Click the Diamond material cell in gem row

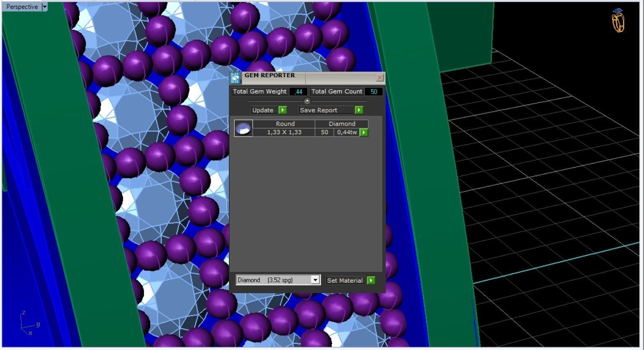pyautogui.click(x=342, y=124)
